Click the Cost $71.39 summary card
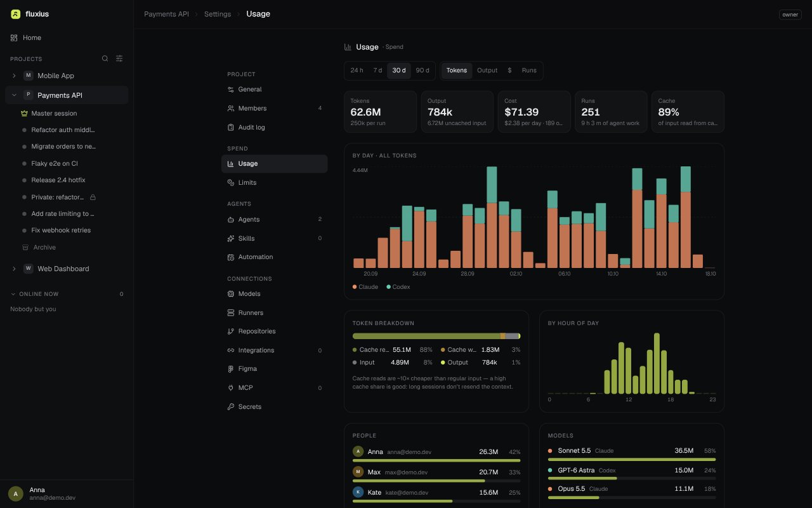Viewport: 812px width, 508px height. tap(534, 112)
